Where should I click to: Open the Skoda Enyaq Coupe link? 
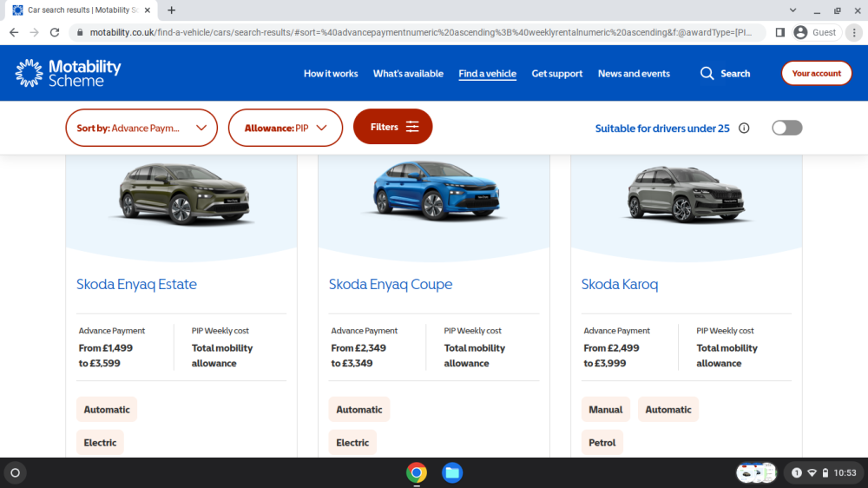(x=391, y=284)
